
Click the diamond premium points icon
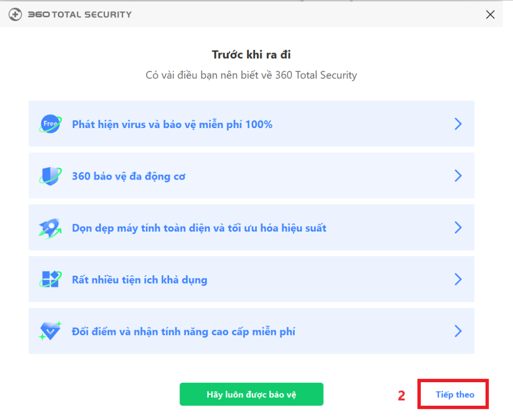(50, 332)
